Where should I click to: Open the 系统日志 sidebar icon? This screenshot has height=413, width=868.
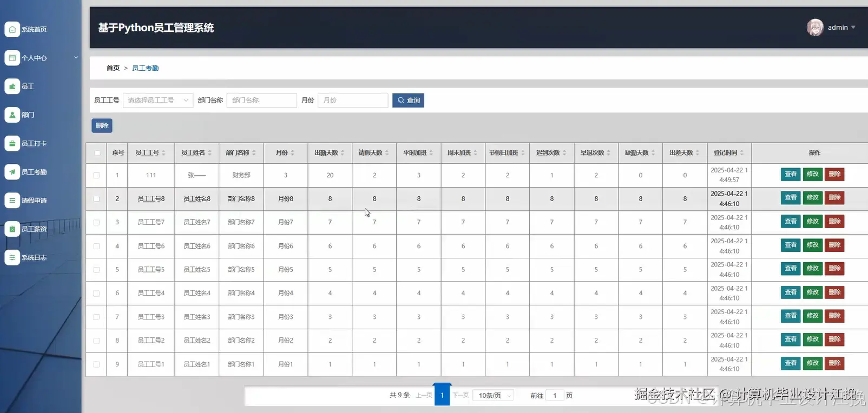tap(12, 257)
